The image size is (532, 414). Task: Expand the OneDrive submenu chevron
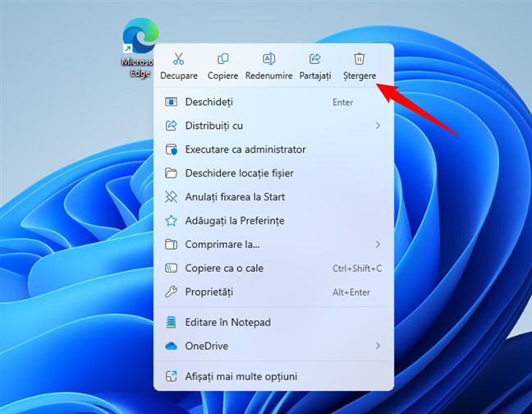pos(378,346)
